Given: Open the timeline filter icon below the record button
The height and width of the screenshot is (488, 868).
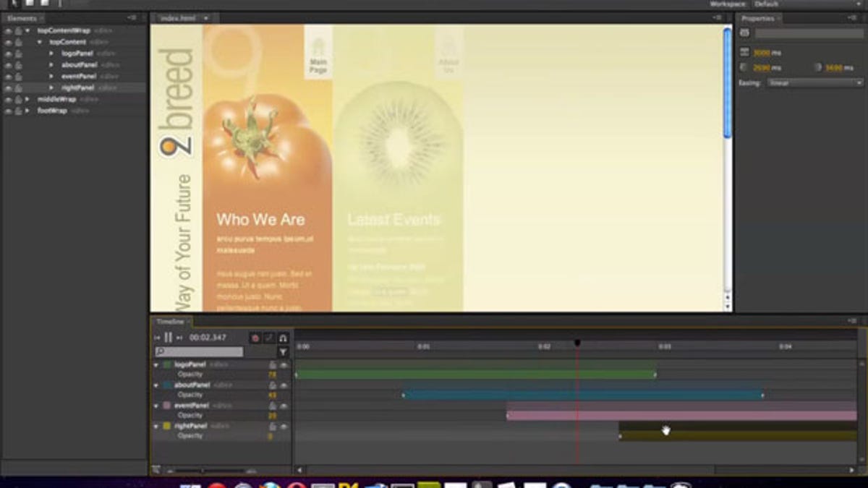Looking at the screenshot, I should (x=284, y=353).
